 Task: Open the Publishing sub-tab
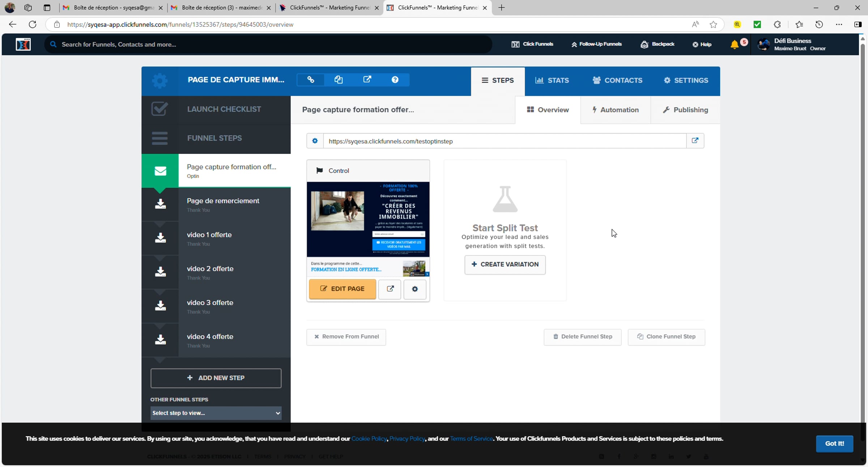(685, 110)
